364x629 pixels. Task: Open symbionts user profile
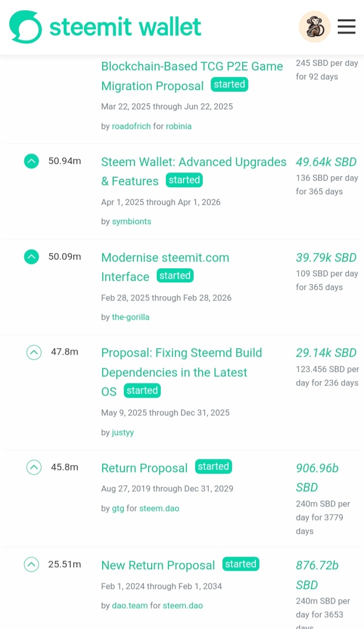coord(131,221)
